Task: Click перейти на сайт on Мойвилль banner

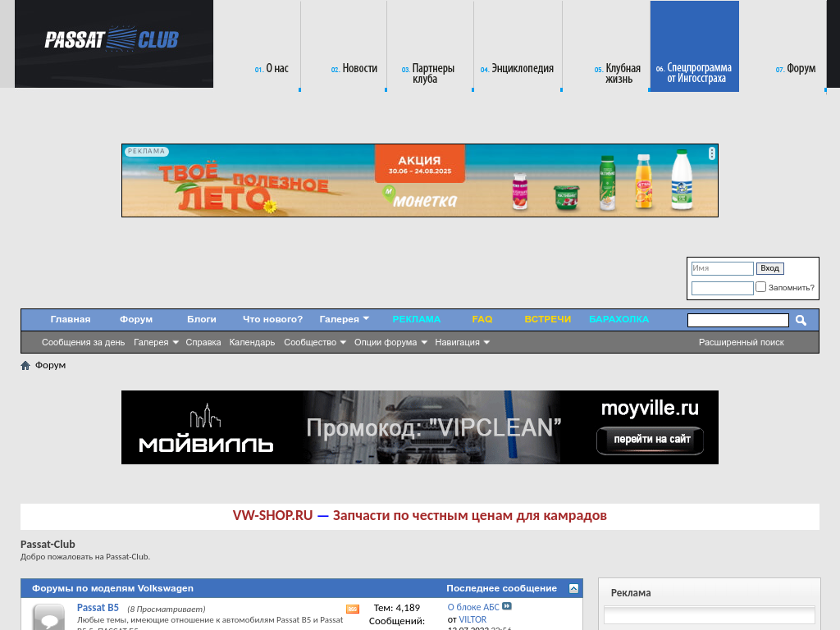Action: [x=650, y=440]
